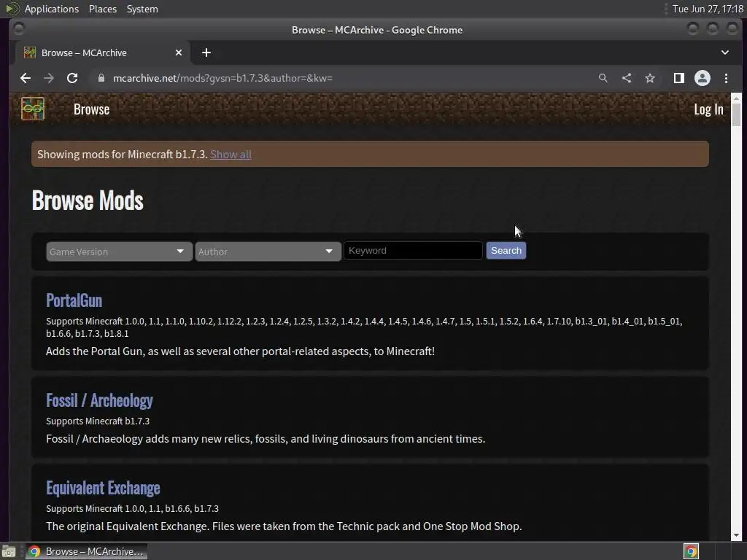The width and height of the screenshot is (747, 560).
Task: Click the scrollbar up arrow
Action: [736, 98]
